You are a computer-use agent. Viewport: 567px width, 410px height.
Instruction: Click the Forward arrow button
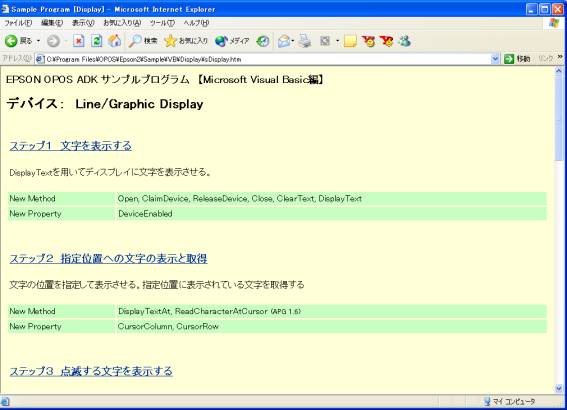coord(53,41)
